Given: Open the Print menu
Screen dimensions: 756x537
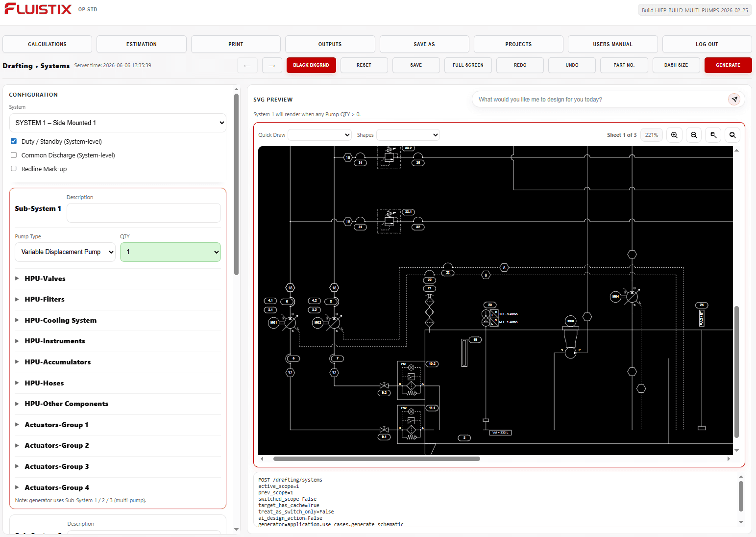Looking at the screenshot, I should (236, 44).
